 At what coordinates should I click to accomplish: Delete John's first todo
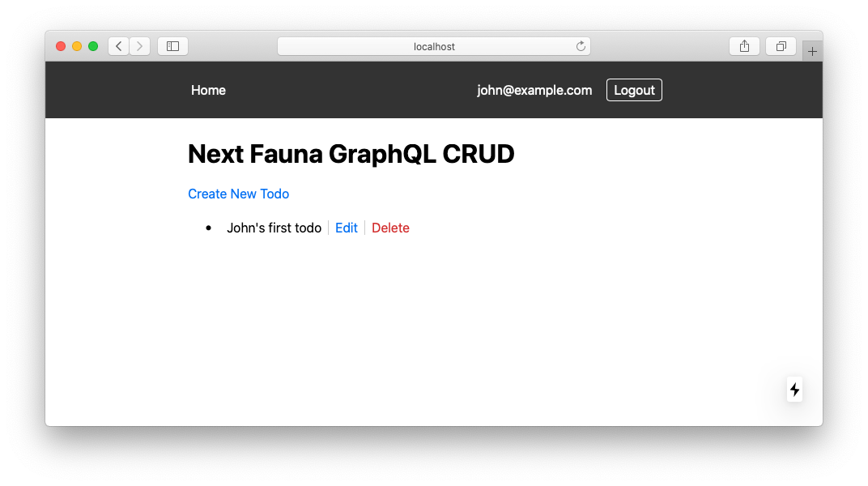[390, 228]
